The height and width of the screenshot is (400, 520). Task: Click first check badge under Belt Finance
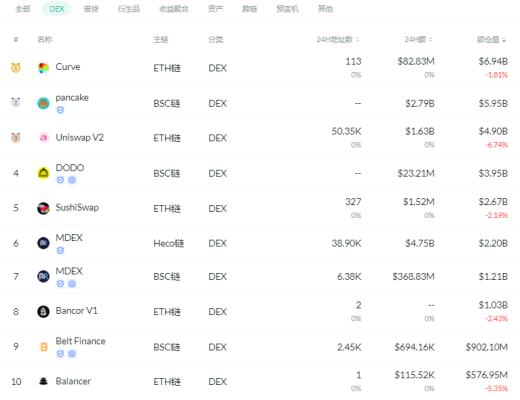(x=60, y=354)
